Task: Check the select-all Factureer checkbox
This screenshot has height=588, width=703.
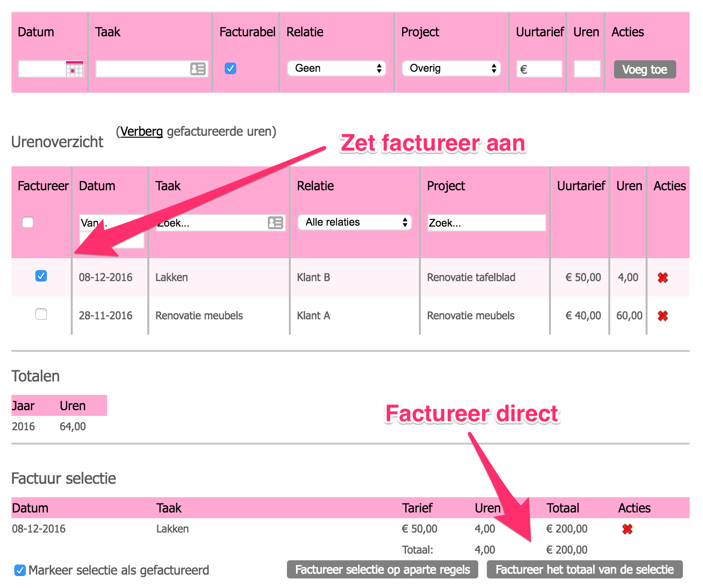Action: pyautogui.click(x=28, y=222)
